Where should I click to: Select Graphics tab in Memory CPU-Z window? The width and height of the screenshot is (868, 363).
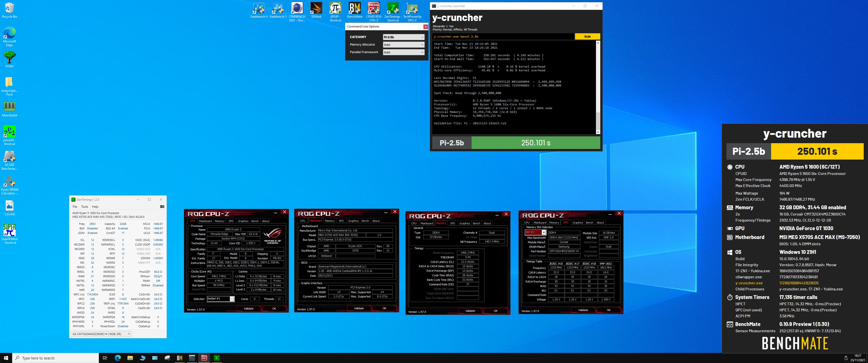[x=464, y=223]
